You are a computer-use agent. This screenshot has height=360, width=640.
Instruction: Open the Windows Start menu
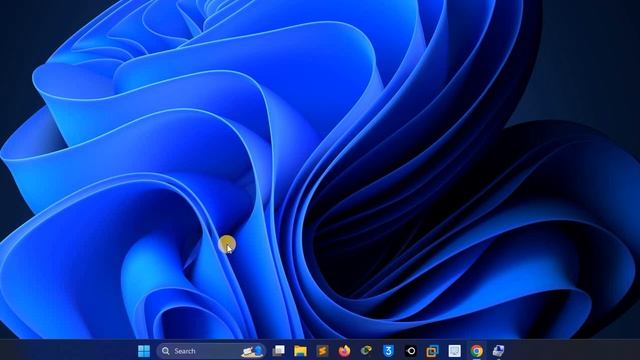144,351
